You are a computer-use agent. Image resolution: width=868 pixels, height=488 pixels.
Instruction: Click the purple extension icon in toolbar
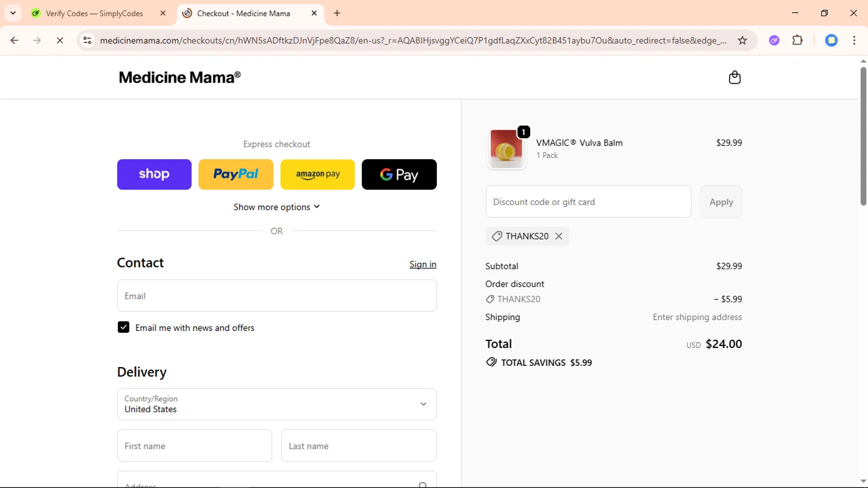tap(774, 41)
